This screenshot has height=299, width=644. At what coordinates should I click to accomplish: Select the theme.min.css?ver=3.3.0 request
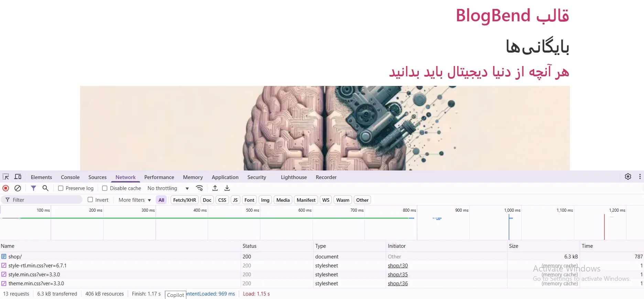point(322,284)
